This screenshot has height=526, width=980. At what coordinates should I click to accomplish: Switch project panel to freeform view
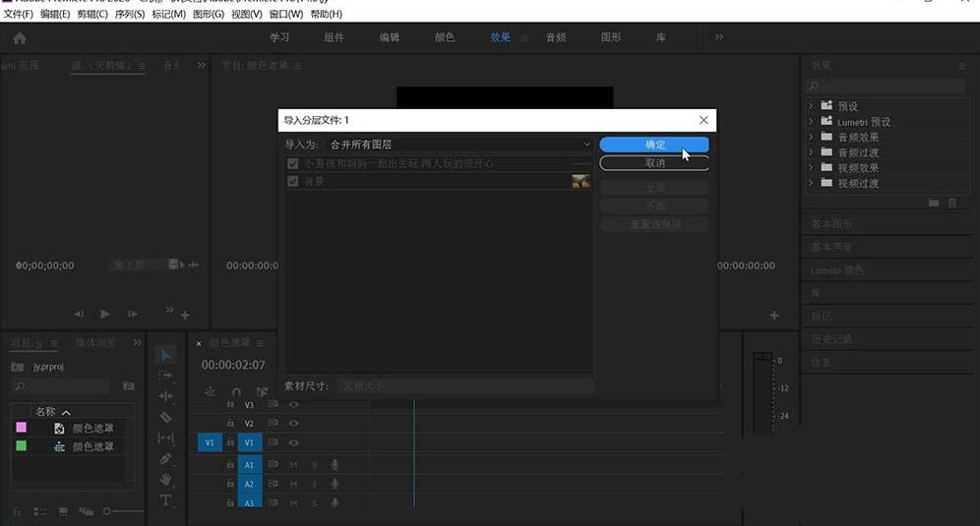click(x=87, y=511)
